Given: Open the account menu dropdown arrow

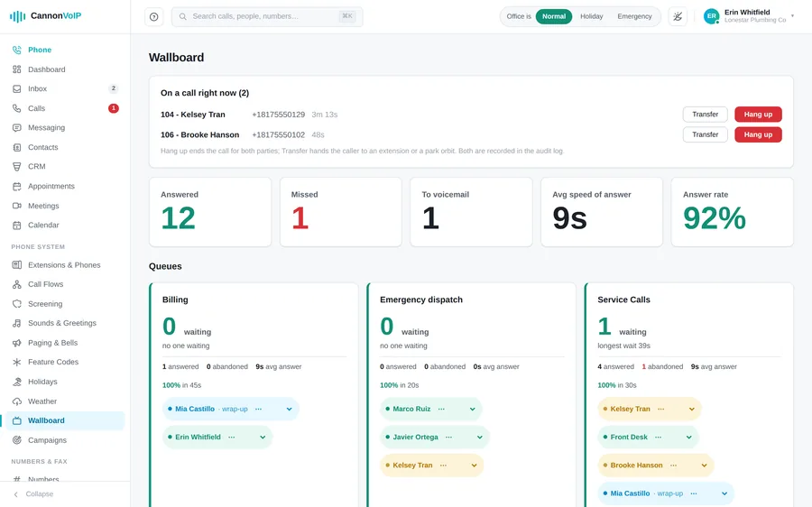Looking at the screenshot, I should click(792, 16).
